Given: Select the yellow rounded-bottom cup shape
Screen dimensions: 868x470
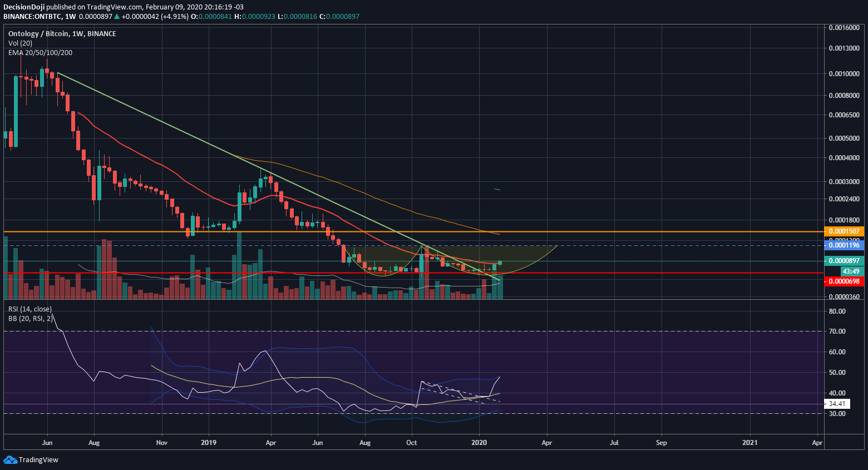Looking at the screenshot, I should [x=451, y=260].
